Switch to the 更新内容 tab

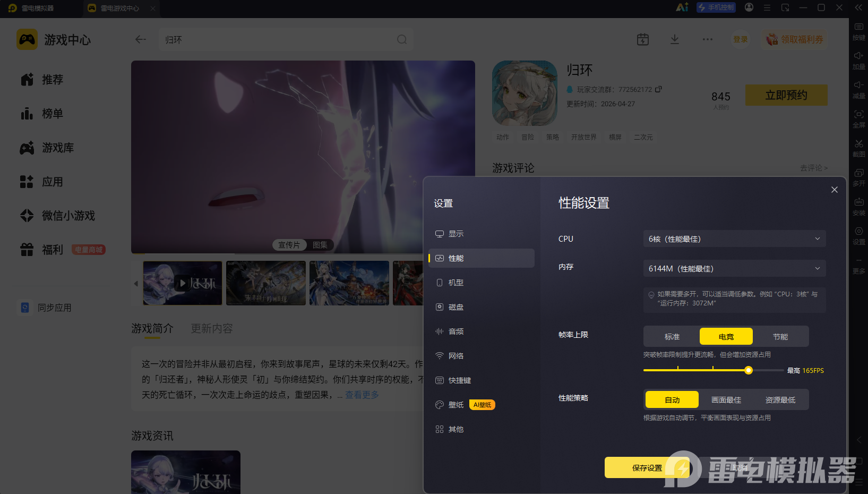click(212, 329)
